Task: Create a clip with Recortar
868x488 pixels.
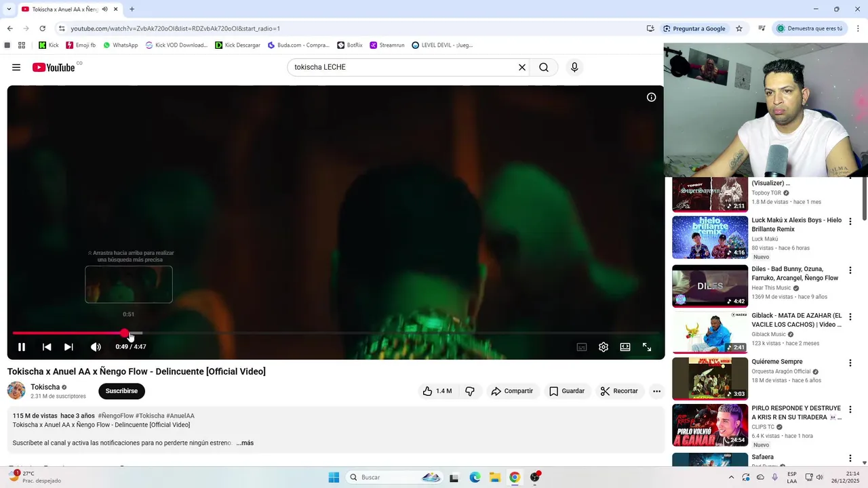Action: [x=619, y=391]
